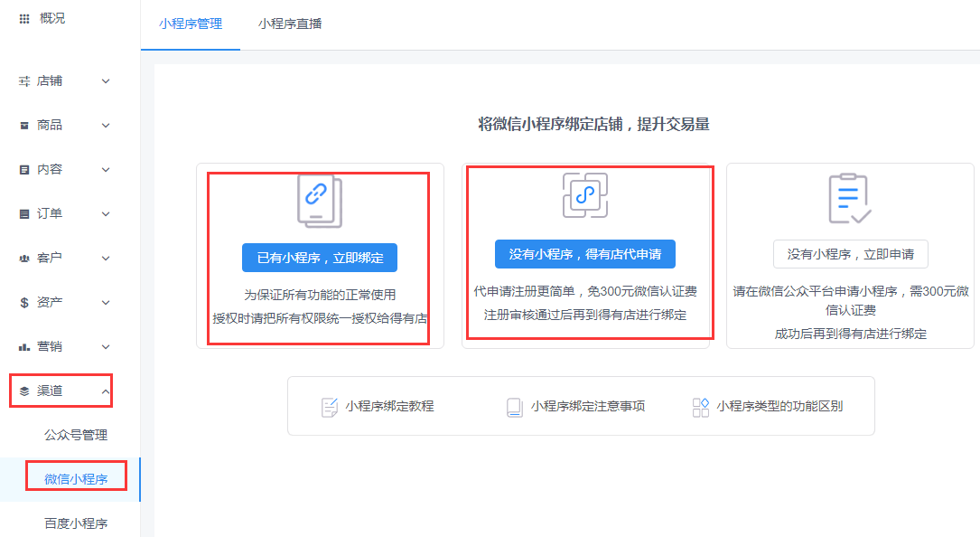
Task: Click the 商品 menu label
Action: click(x=50, y=125)
